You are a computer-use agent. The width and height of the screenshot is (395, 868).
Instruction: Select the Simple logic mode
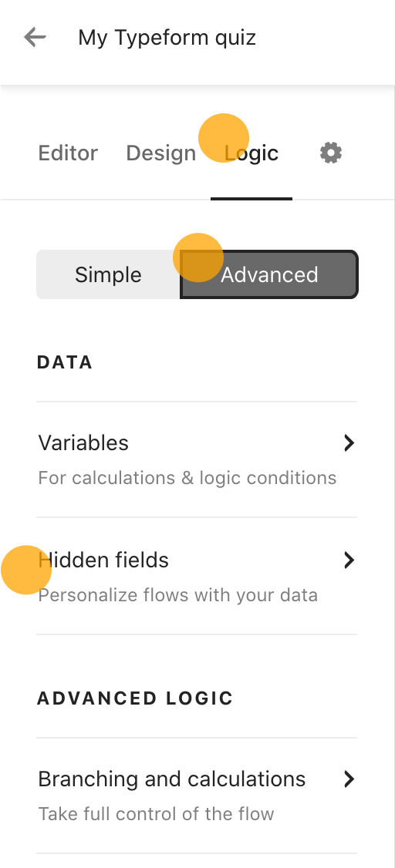109,274
